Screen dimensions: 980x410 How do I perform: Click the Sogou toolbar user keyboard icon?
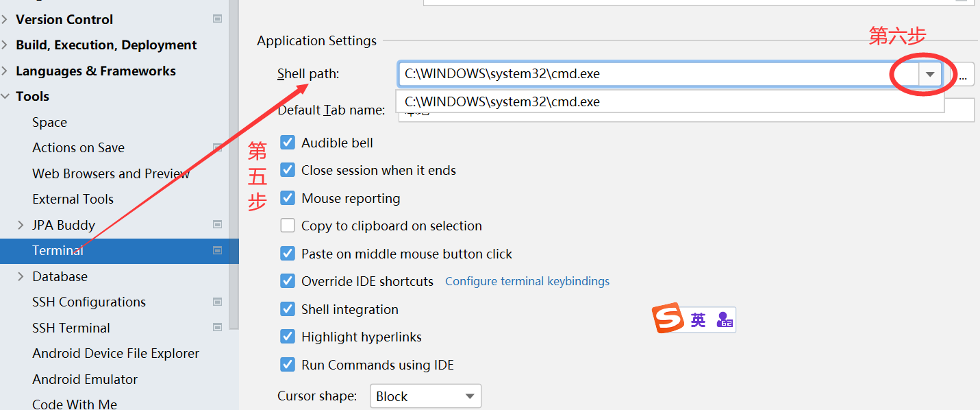pyautogui.click(x=724, y=319)
